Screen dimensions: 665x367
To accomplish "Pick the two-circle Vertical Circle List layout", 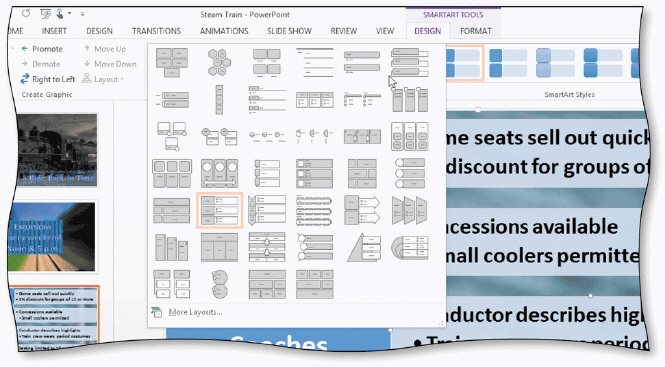I will tap(219, 284).
